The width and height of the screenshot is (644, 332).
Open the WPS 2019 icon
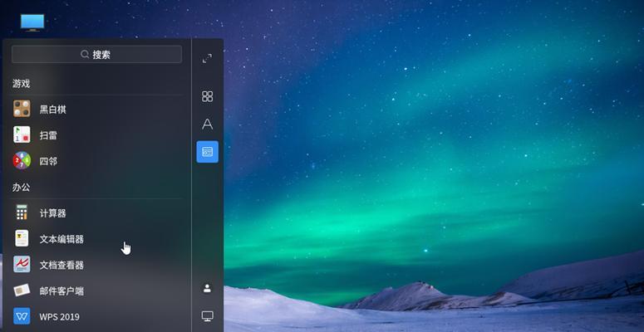point(22,316)
